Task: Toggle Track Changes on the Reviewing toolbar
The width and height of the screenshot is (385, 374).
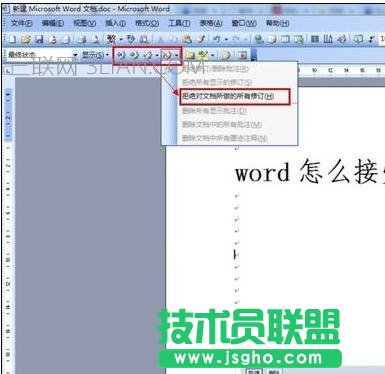Action: pyautogui.click(x=226, y=55)
